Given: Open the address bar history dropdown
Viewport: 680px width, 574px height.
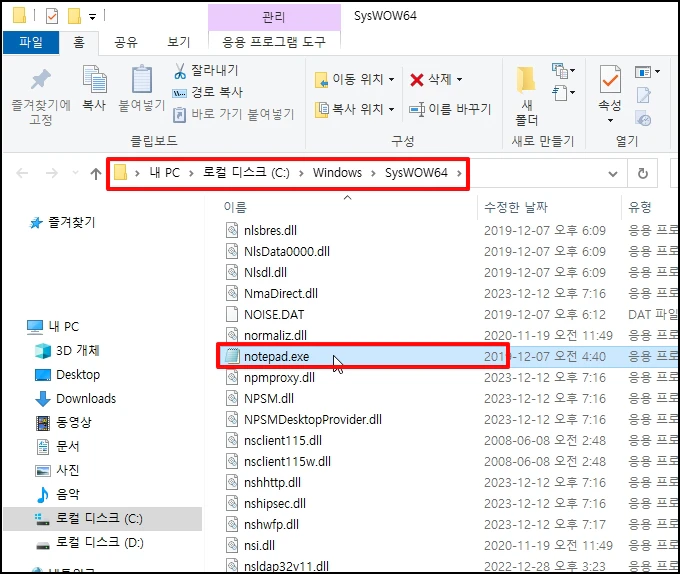Looking at the screenshot, I should coord(613,174).
